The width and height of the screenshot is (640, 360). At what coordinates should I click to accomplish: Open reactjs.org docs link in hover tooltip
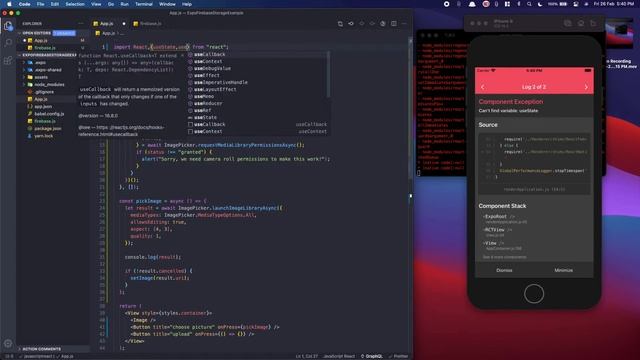pyautogui.click(x=121, y=131)
